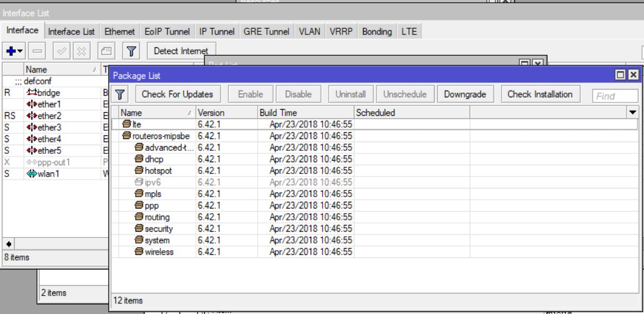Image resolution: width=644 pixels, height=314 pixels.
Task: Open the IP Tunnel tab
Action: pos(217,31)
